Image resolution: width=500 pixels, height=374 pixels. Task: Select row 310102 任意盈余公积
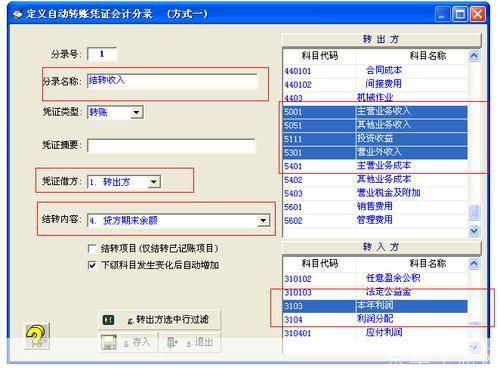[x=375, y=279]
